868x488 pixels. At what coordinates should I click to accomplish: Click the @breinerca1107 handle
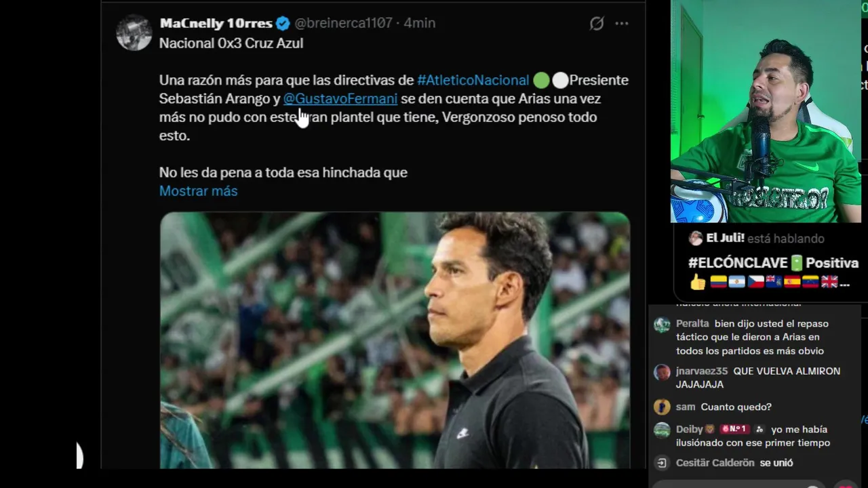click(x=343, y=23)
